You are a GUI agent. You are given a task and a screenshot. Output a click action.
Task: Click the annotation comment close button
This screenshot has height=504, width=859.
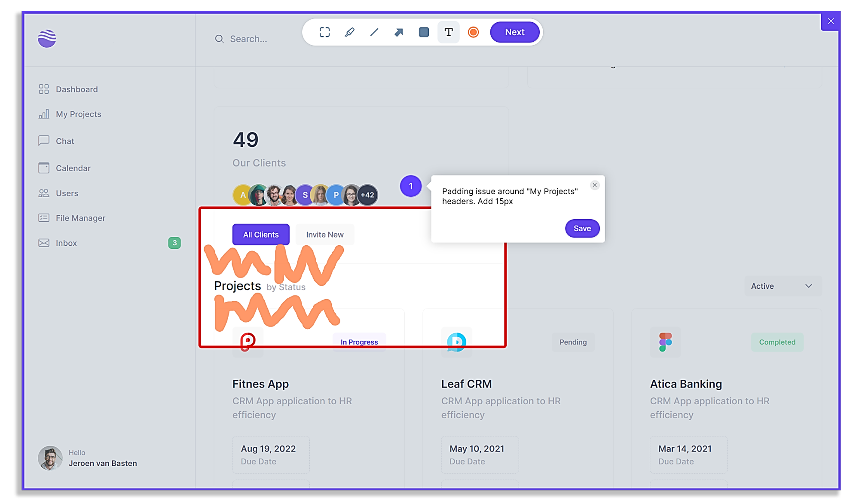coord(595,185)
